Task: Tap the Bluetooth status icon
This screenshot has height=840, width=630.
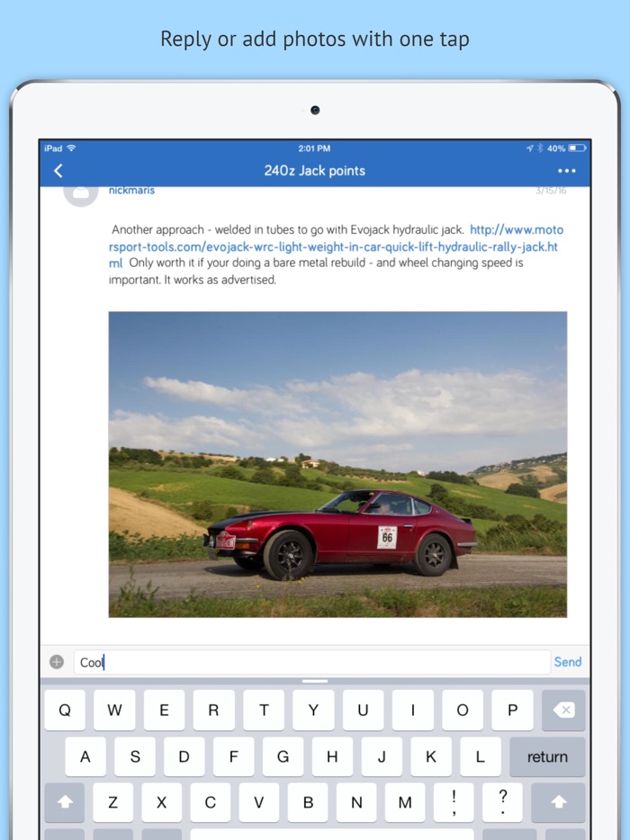Action: click(x=540, y=147)
